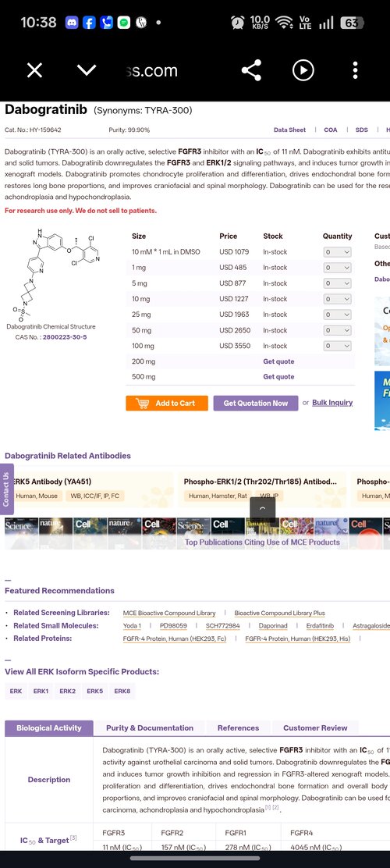Open the quantity dropdown for 100 mg
390x868 pixels.
(337, 346)
